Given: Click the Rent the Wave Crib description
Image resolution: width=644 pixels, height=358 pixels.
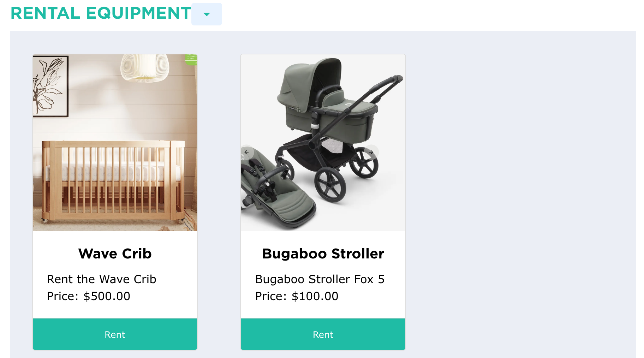Looking at the screenshot, I should click(102, 279).
